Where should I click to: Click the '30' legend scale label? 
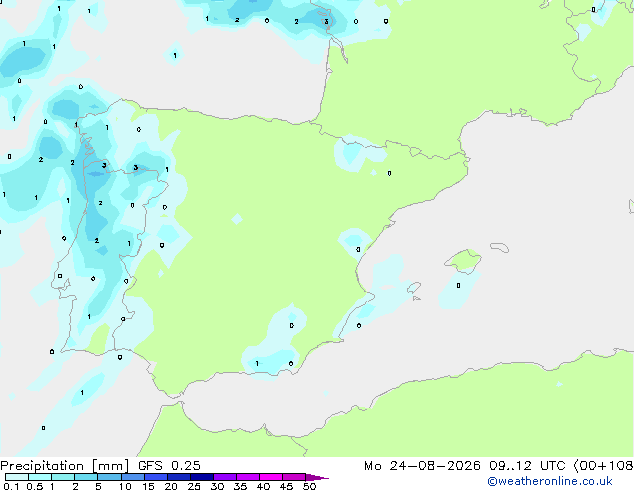coord(217,486)
